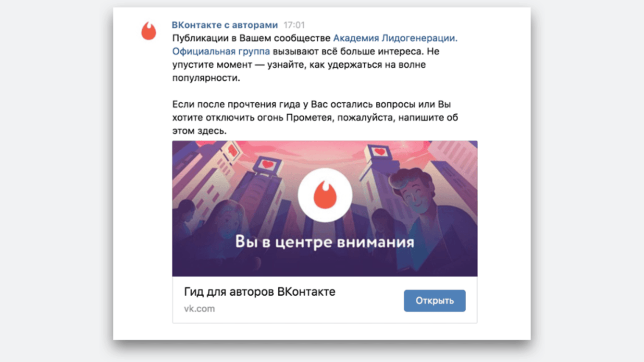Click the paragraph mentioning огонь Прометея
The height and width of the screenshot is (362, 644).
[x=315, y=117]
